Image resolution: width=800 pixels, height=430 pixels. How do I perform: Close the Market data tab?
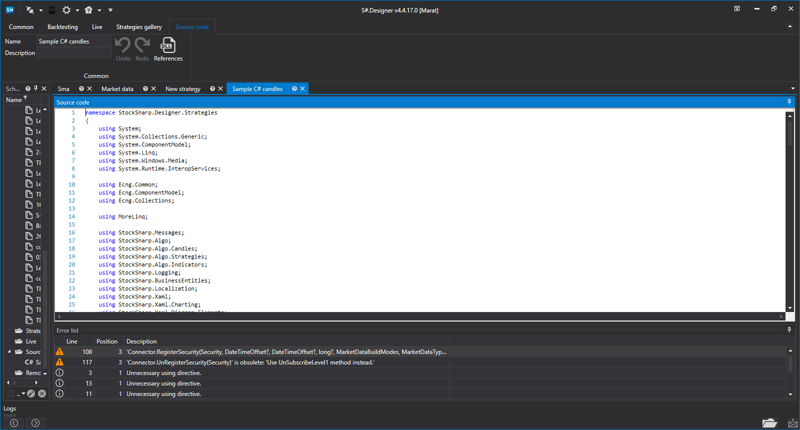(x=155, y=89)
